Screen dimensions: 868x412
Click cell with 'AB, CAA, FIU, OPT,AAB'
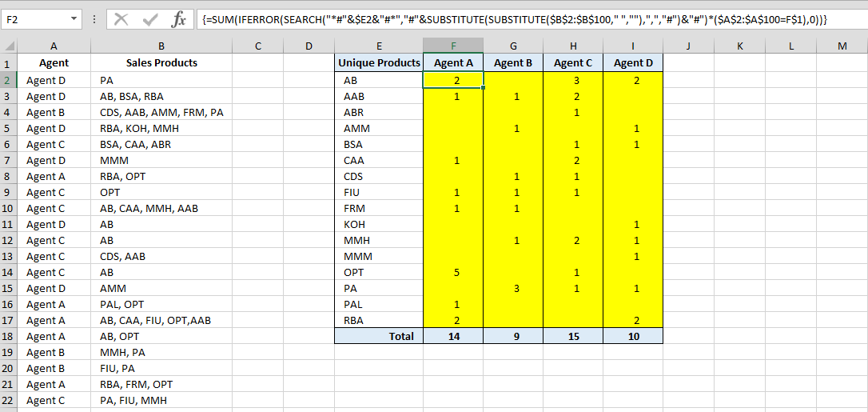tap(161, 320)
